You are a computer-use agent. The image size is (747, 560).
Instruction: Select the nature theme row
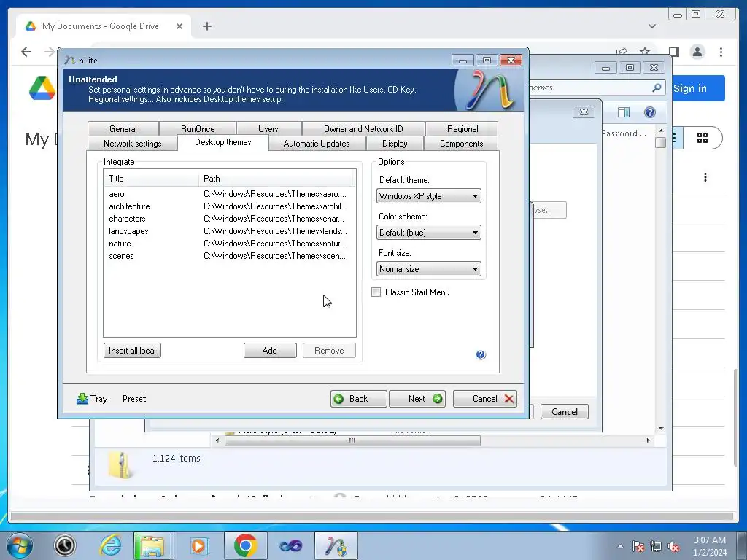point(229,244)
